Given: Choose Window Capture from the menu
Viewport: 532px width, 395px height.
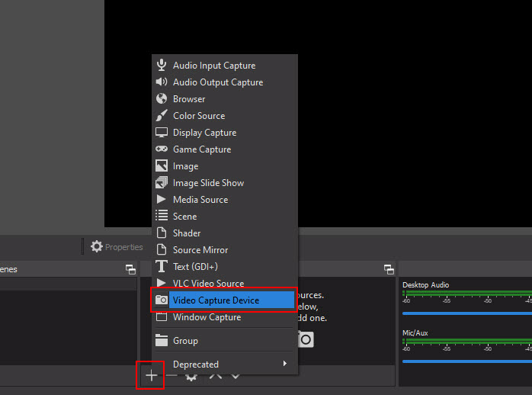Looking at the screenshot, I should (224, 317).
